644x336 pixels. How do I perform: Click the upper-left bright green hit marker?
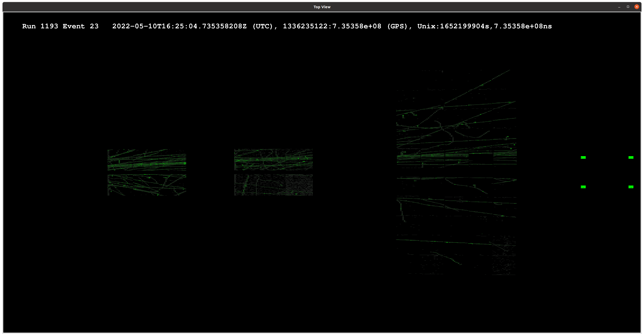click(x=583, y=157)
